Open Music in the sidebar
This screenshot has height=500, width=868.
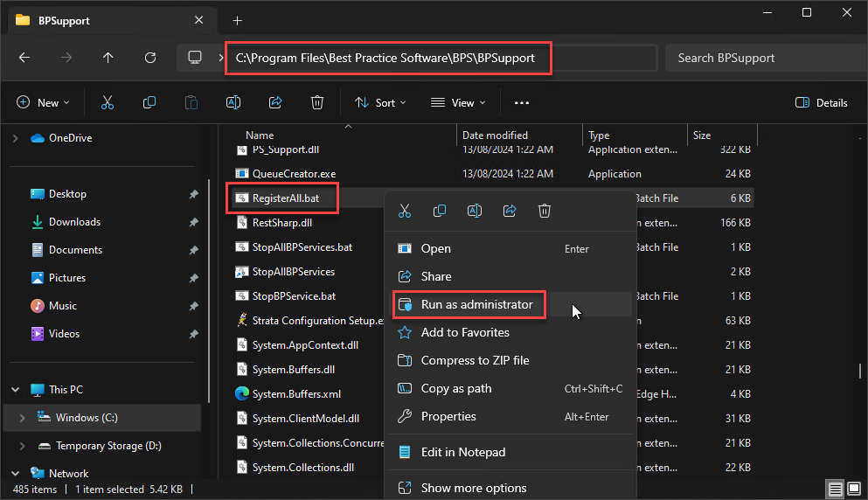(63, 306)
